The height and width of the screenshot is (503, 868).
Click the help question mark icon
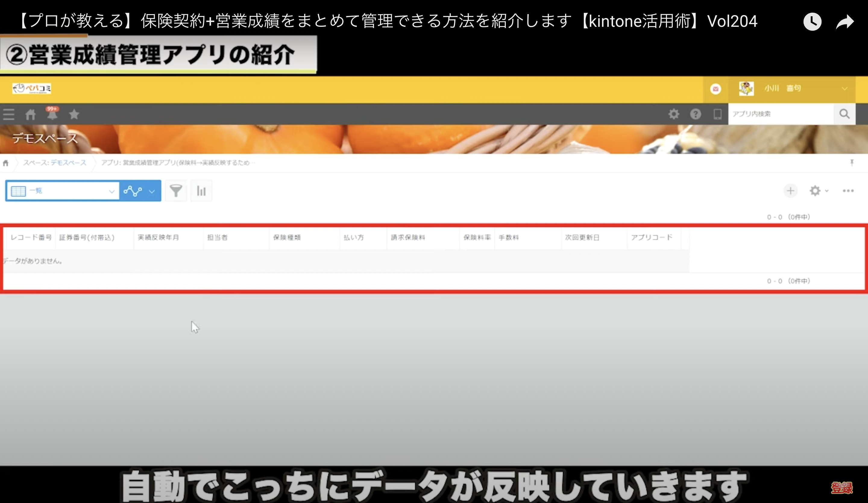point(695,114)
